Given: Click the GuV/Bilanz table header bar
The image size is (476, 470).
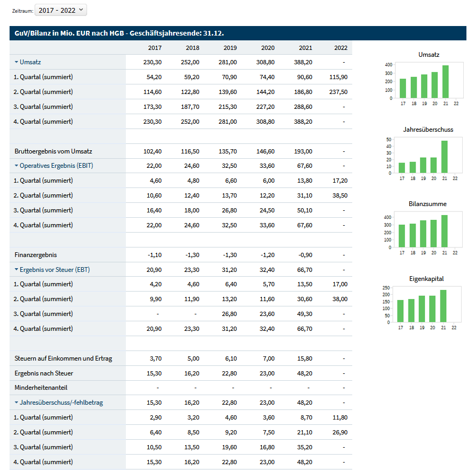Looking at the screenshot, I should click(237, 33).
